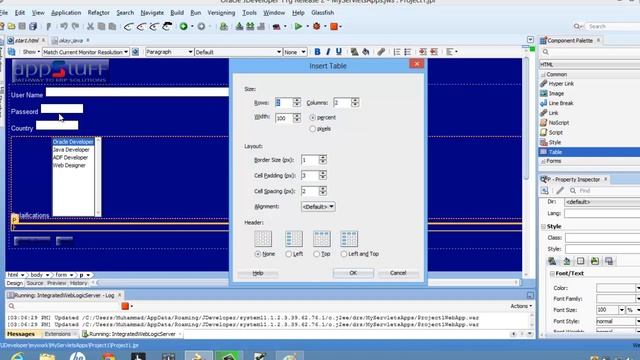640x360 pixels.
Task: Select Script component in palette
Action: 556,133
